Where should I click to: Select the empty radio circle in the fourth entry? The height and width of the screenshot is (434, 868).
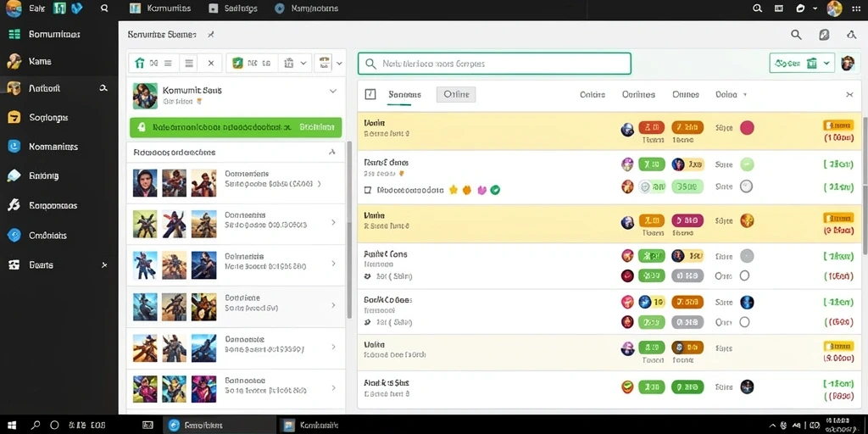744,275
